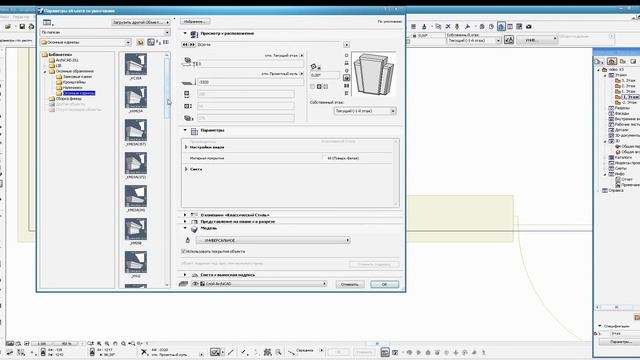Open the layer dropdown showing Слой ArchiCAD

pyautogui.click(x=259, y=284)
